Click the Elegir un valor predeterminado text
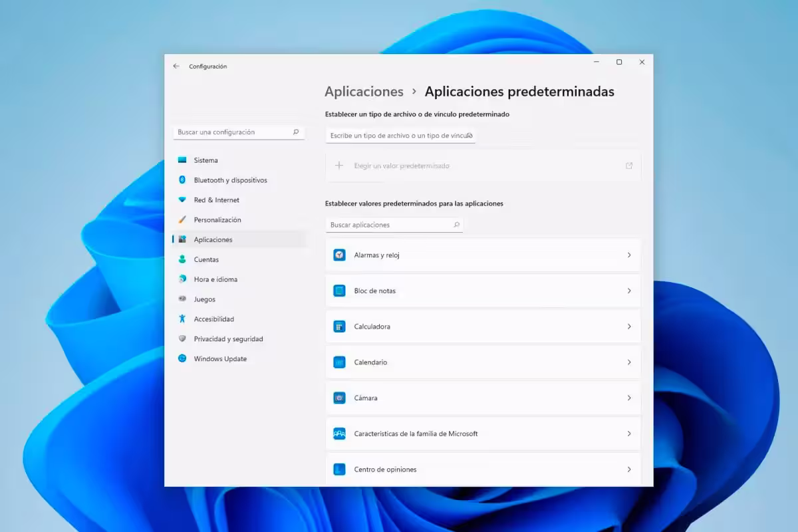798x532 pixels. [402, 166]
